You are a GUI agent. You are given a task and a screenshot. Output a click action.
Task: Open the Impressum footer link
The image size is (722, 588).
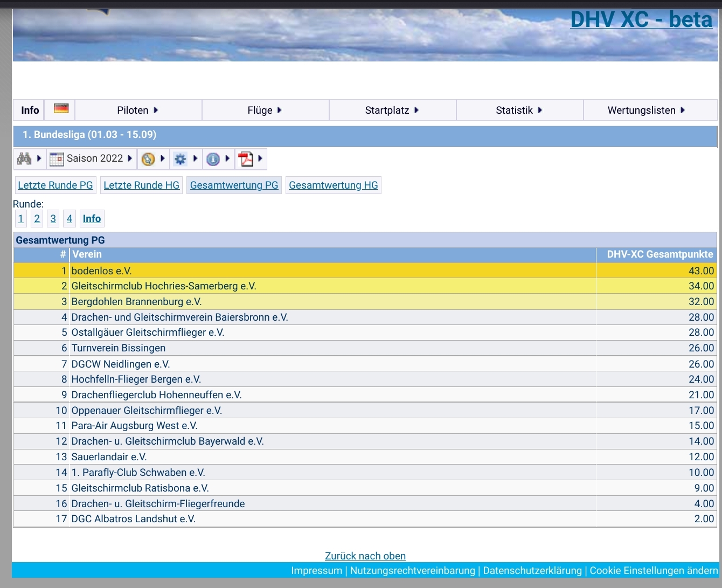point(317,570)
